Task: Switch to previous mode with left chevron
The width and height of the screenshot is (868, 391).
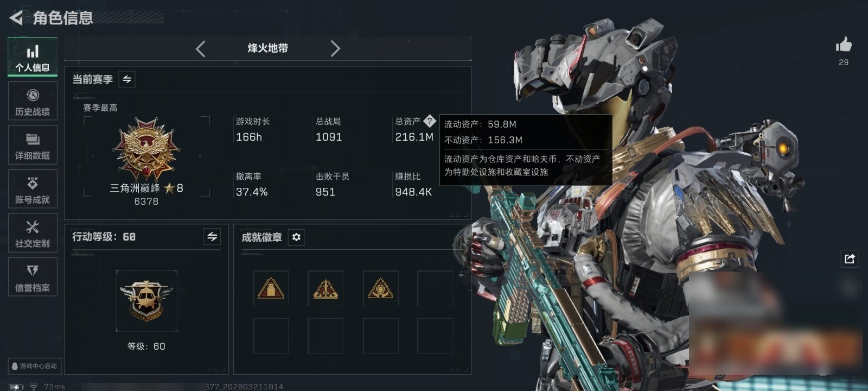Action: click(x=201, y=49)
